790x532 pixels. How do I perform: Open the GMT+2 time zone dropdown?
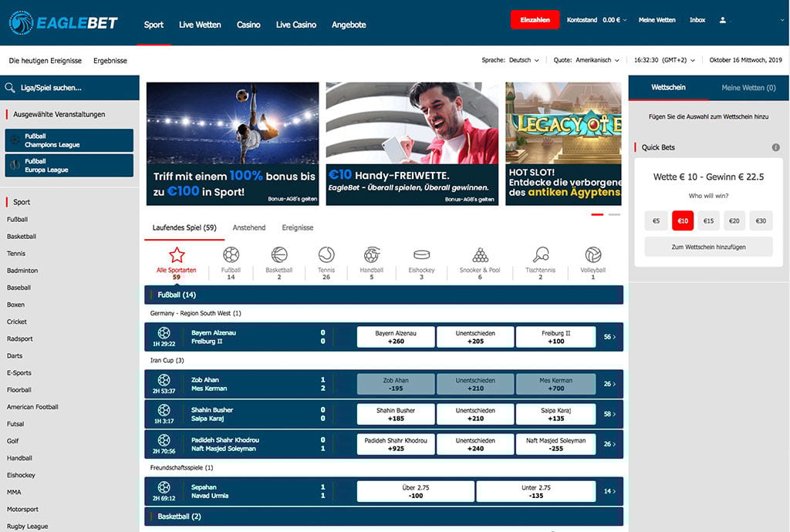[664, 60]
